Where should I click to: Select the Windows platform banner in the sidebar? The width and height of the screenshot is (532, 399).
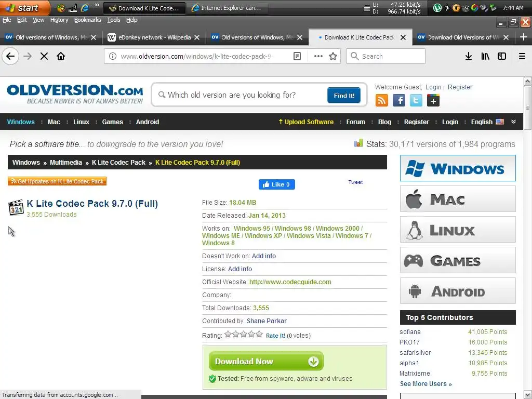tap(458, 168)
